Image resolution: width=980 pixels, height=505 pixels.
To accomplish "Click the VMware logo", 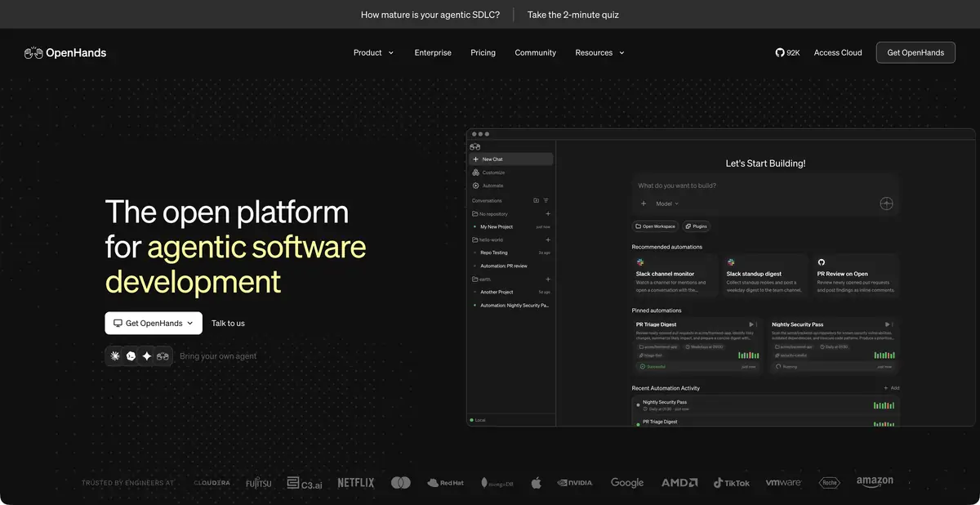I will (x=783, y=483).
